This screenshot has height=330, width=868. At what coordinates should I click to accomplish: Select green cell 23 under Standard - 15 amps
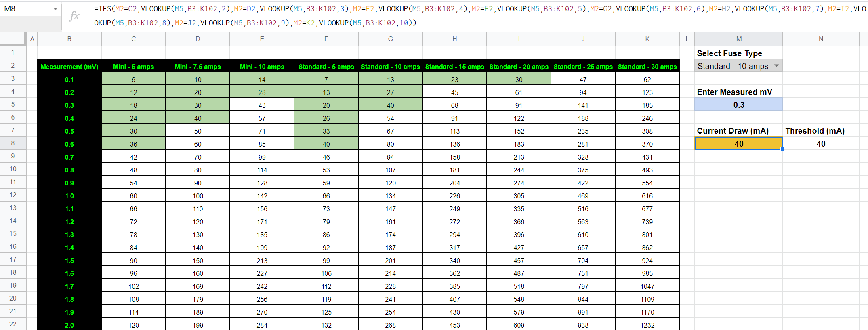454,80
